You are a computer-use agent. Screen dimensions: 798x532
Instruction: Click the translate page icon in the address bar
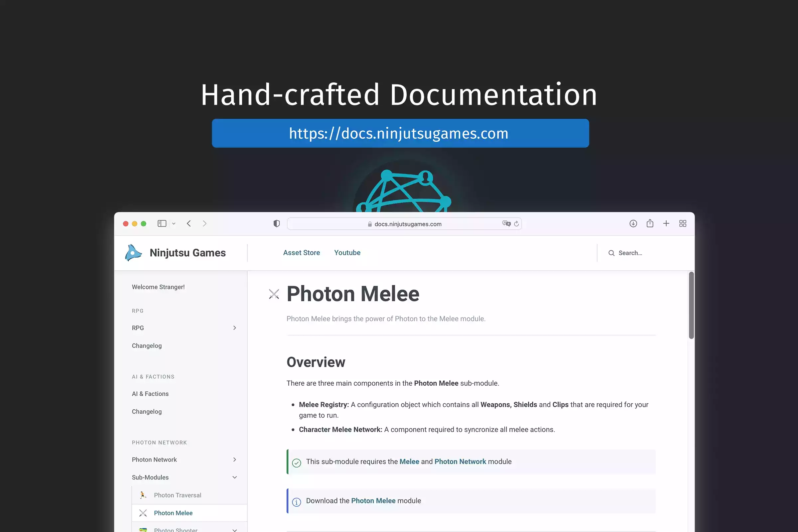[x=506, y=223]
